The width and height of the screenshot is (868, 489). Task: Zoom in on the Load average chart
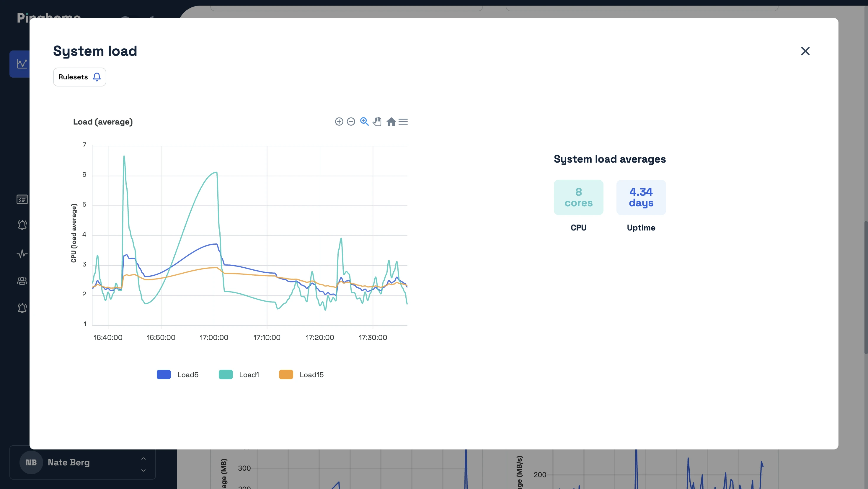pos(339,122)
